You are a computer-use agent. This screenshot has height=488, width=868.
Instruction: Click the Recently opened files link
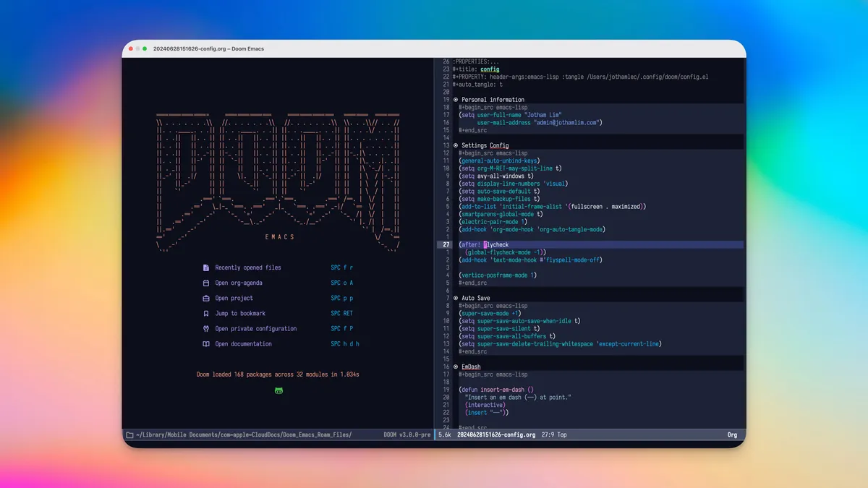point(247,267)
